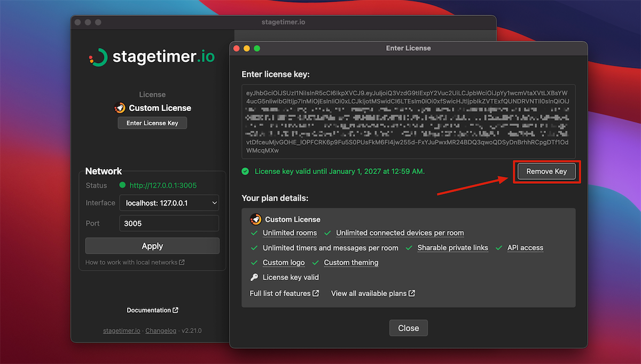Click the Enter License Key button
Image resolution: width=641 pixels, height=364 pixels.
tap(152, 123)
